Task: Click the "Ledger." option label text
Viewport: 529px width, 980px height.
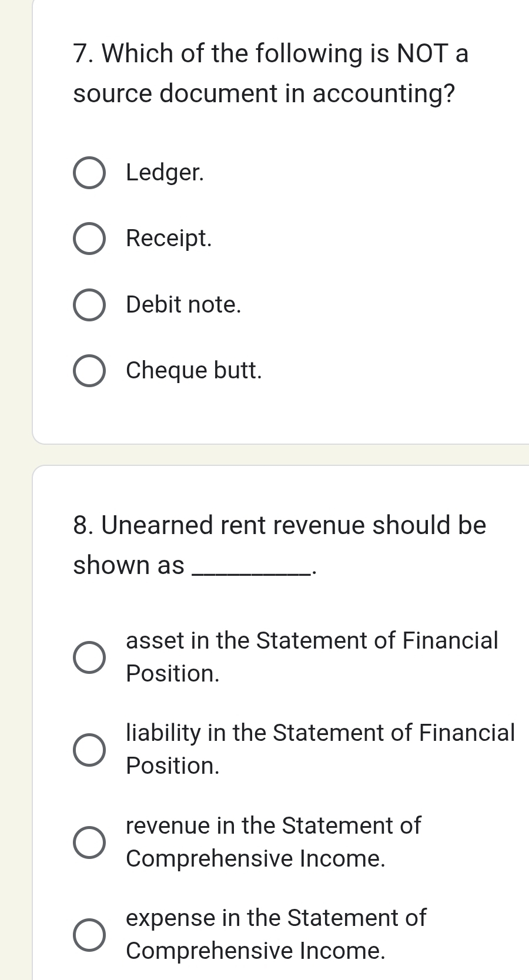Action: (165, 172)
